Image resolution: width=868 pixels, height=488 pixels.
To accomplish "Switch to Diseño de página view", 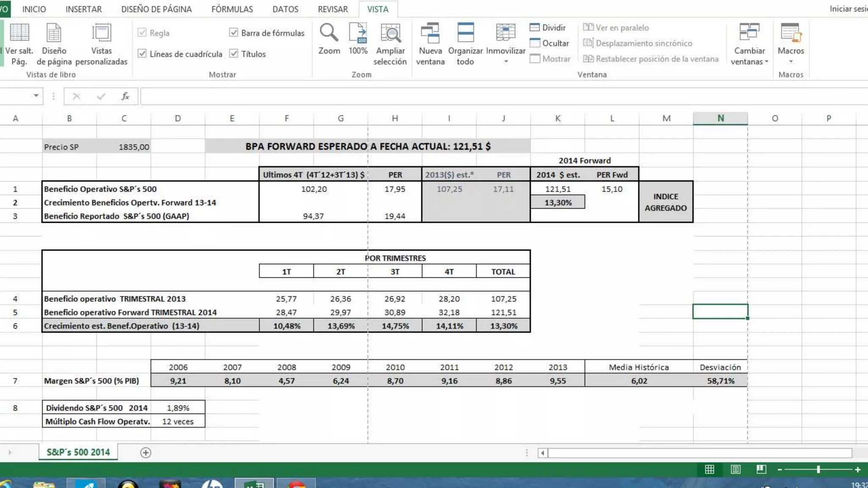I will coord(54,34).
